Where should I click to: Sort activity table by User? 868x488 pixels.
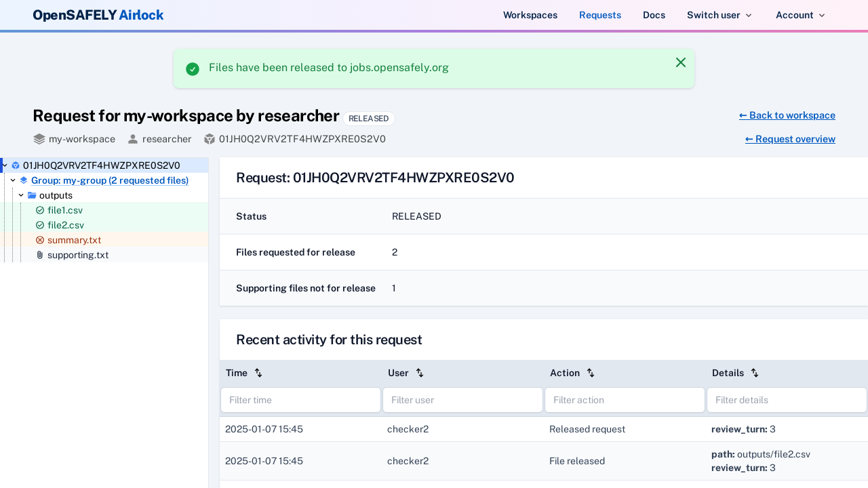(x=420, y=373)
